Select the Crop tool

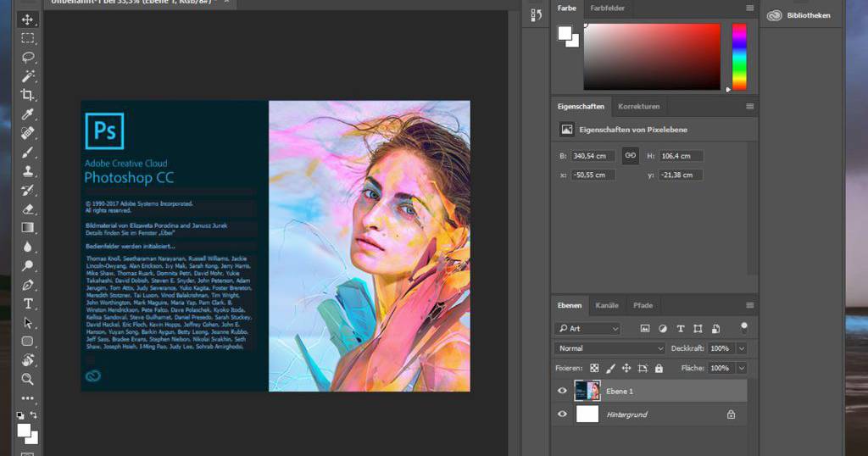point(27,95)
